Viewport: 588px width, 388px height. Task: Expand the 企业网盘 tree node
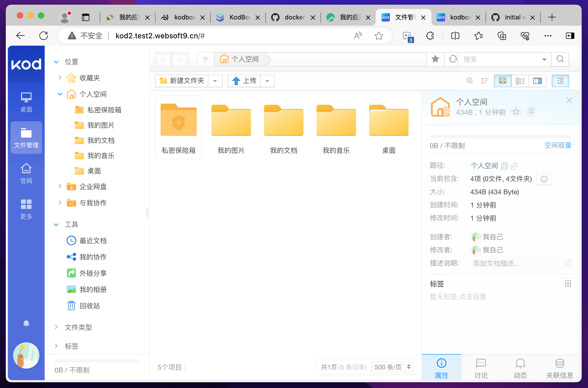pyautogui.click(x=60, y=186)
